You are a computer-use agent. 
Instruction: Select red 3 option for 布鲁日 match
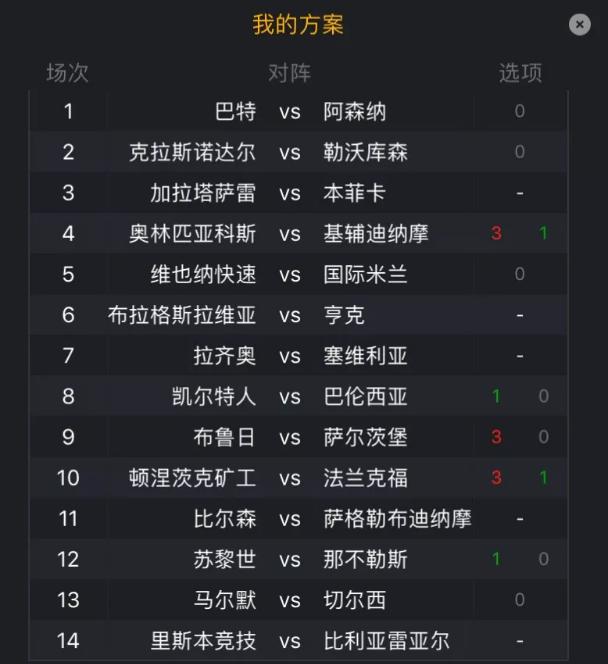[496, 437]
